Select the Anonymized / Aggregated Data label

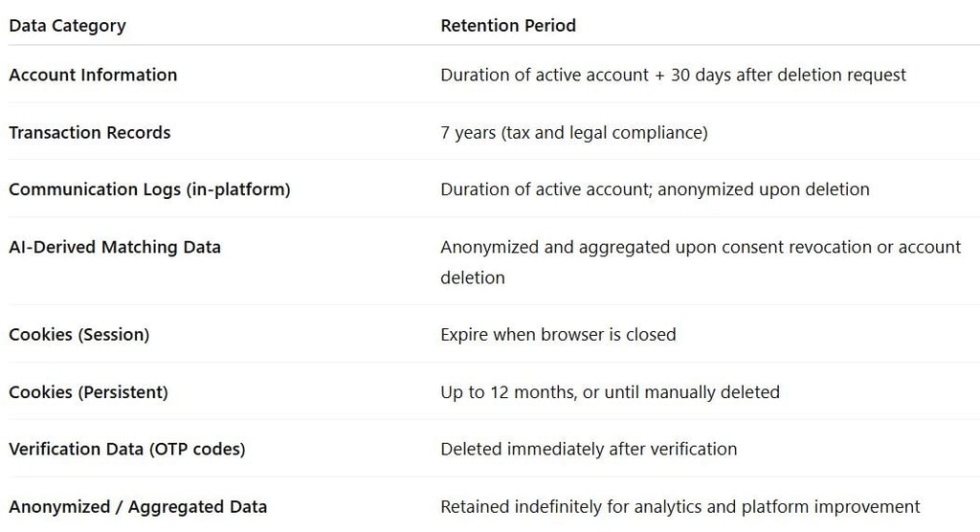[138, 507]
